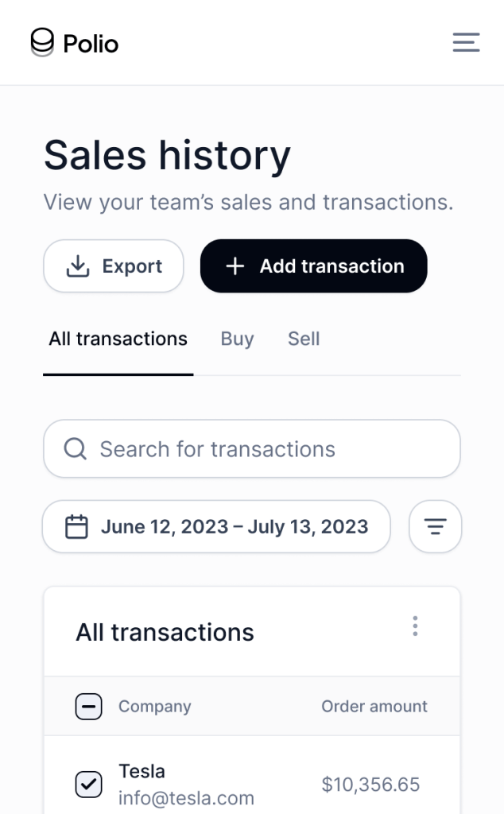This screenshot has height=814, width=504.
Task: Open the June 12 – July 13 date range picker
Action: (x=234, y=526)
